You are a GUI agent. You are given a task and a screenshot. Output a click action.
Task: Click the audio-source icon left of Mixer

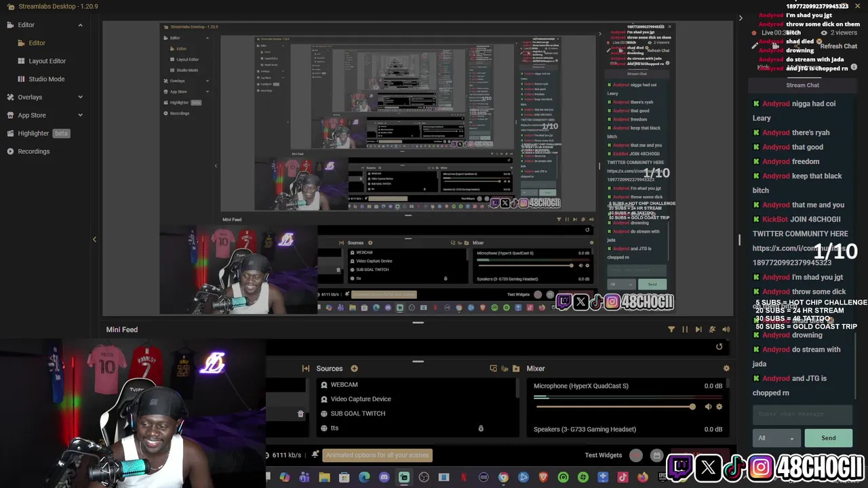coord(505,369)
